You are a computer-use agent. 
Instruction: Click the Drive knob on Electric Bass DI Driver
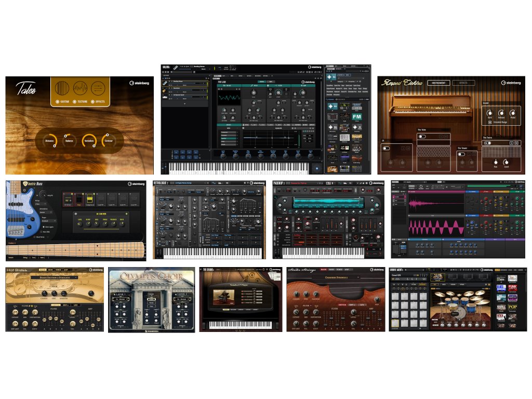click(122, 223)
